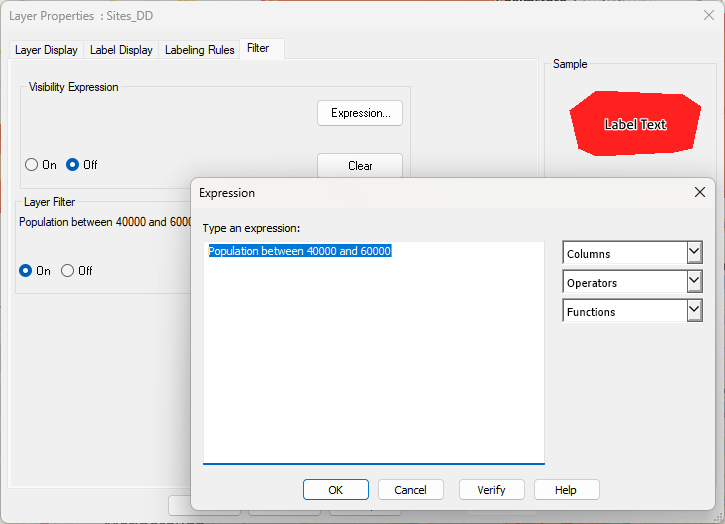Select Off for Visibility Expression

[73, 165]
